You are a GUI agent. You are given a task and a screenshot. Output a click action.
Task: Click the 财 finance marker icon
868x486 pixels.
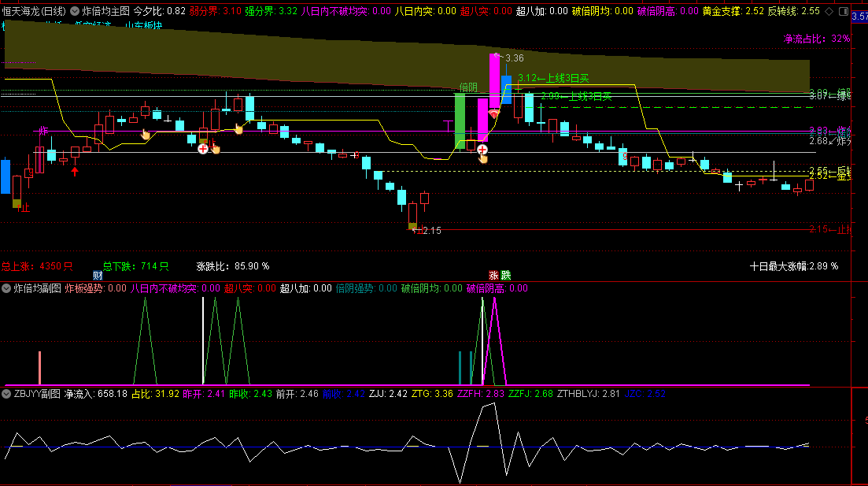point(98,276)
